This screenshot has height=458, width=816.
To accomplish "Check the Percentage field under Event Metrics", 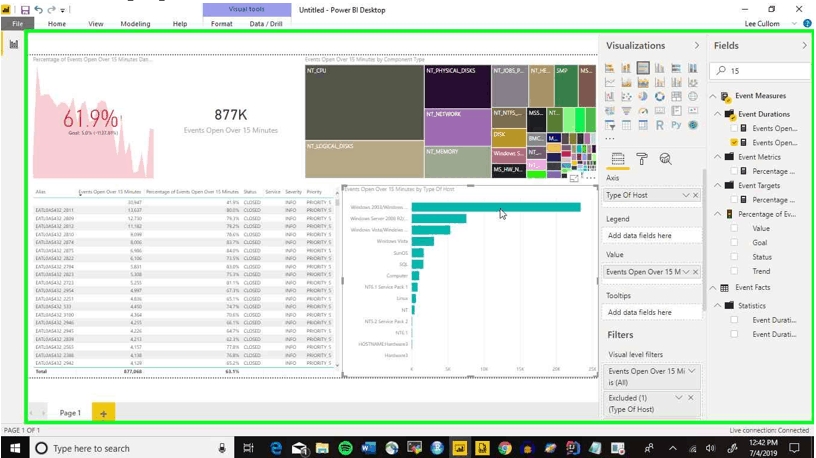I will [734, 171].
